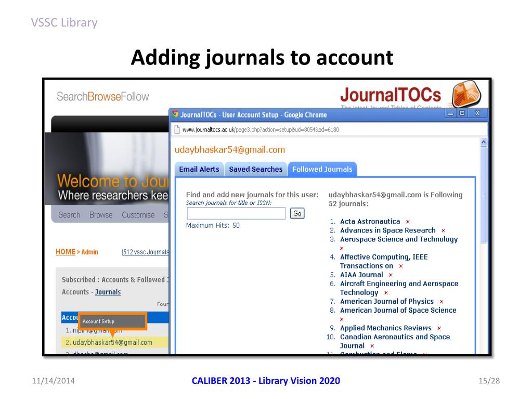Remove American Journal of Physics red X
Image resolution: width=532 pixels, height=399 pixels.
point(442,302)
